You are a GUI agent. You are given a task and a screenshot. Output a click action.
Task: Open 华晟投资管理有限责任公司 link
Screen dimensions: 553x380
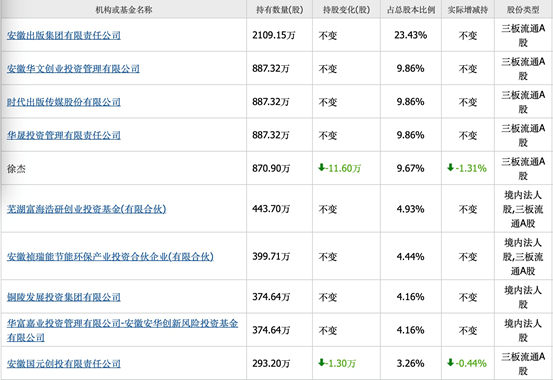tap(64, 135)
